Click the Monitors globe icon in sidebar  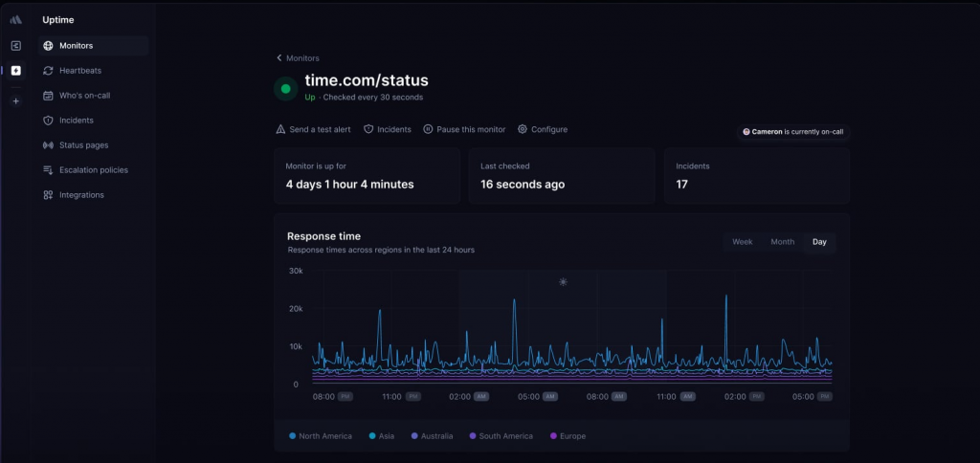click(x=49, y=46)
